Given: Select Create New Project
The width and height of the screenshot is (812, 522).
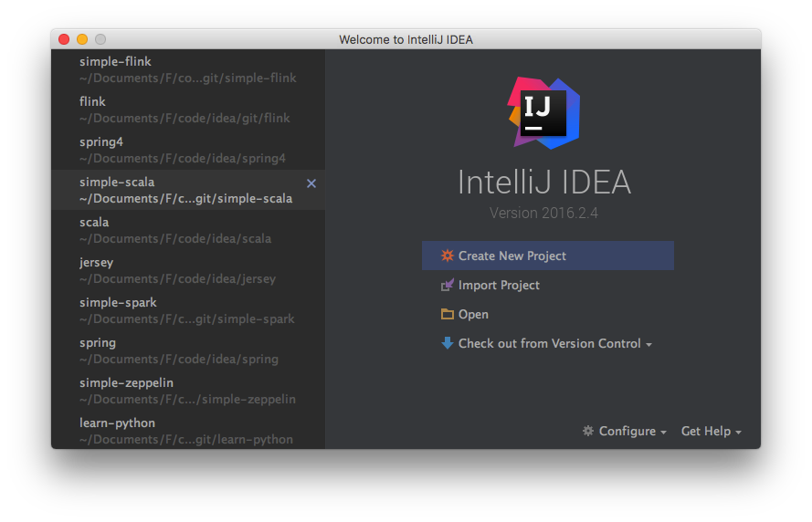Looking at the screenshot, I should coord(512,256).
